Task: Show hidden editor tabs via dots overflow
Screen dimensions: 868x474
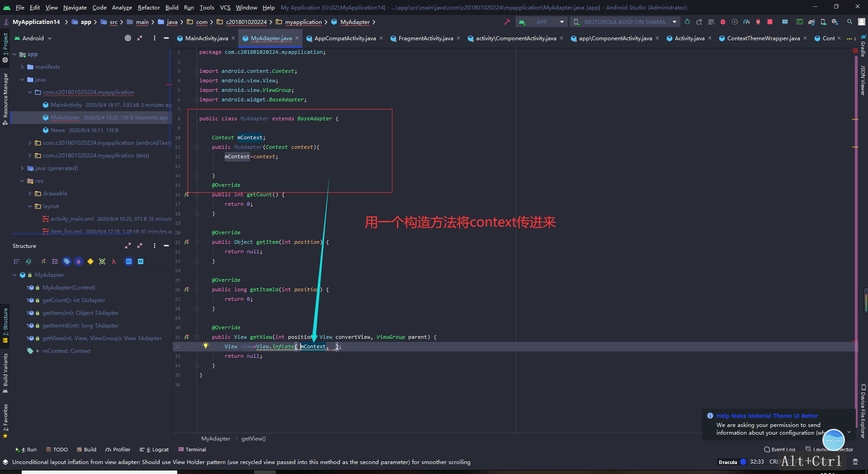Action: pos(851,38)
